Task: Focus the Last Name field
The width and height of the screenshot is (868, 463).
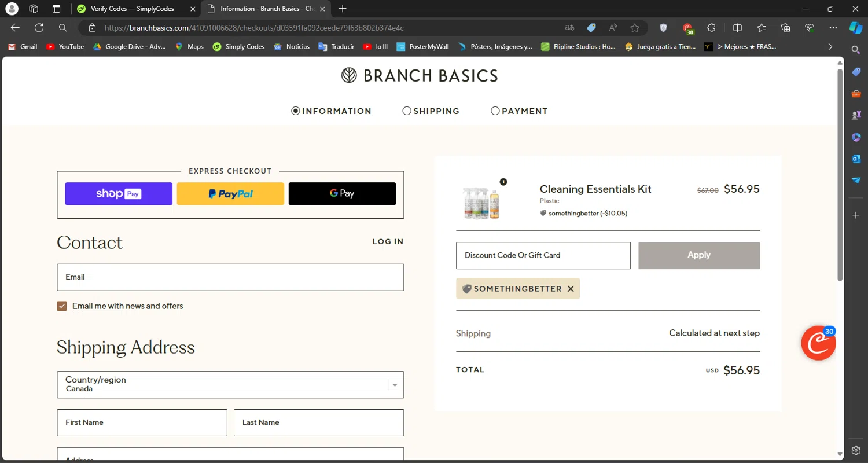Action: click(319, 422)
